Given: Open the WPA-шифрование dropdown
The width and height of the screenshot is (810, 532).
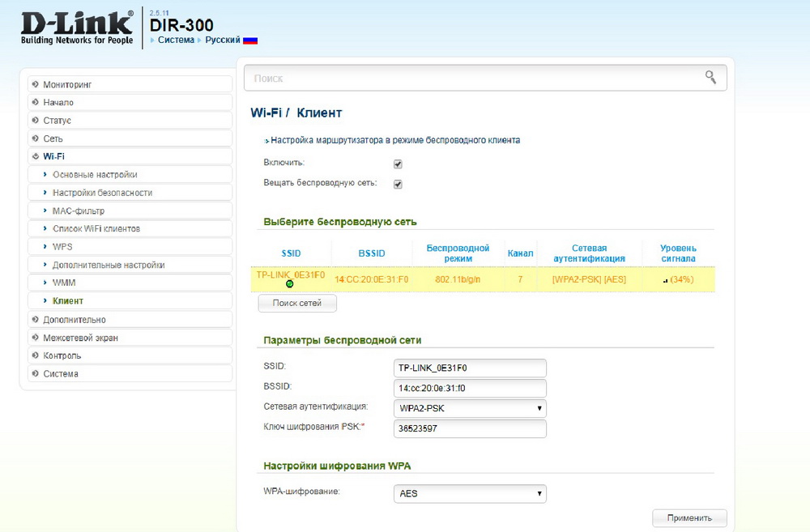Looking at the screenshot, I should [x=470, y=493].
